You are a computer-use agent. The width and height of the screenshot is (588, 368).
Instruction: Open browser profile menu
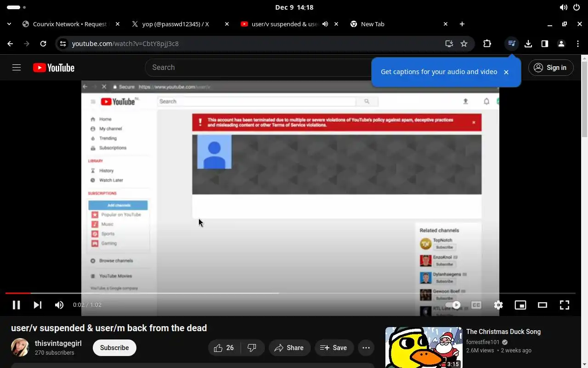[x=561, y=44]
